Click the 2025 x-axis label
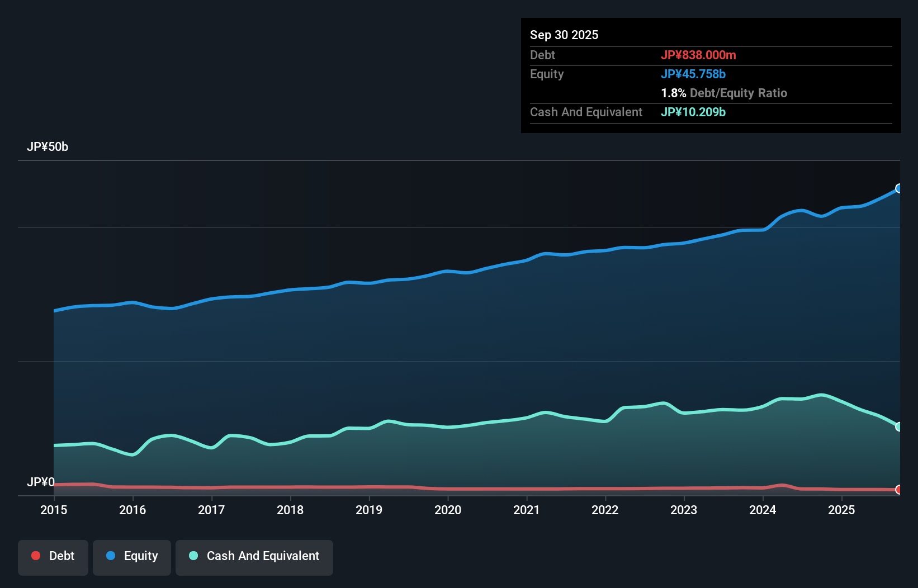918x588 pixels. [841, 510]
